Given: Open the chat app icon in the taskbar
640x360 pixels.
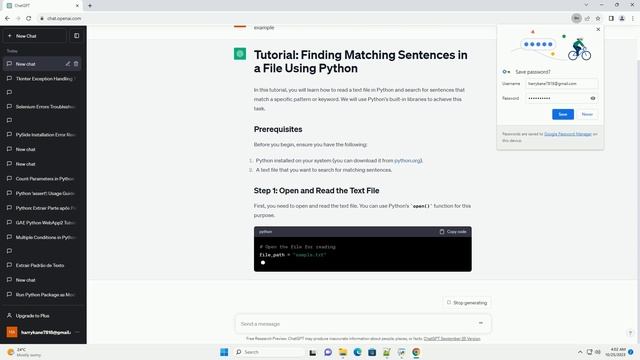Looking at the screenshot, I should (328, 352).
